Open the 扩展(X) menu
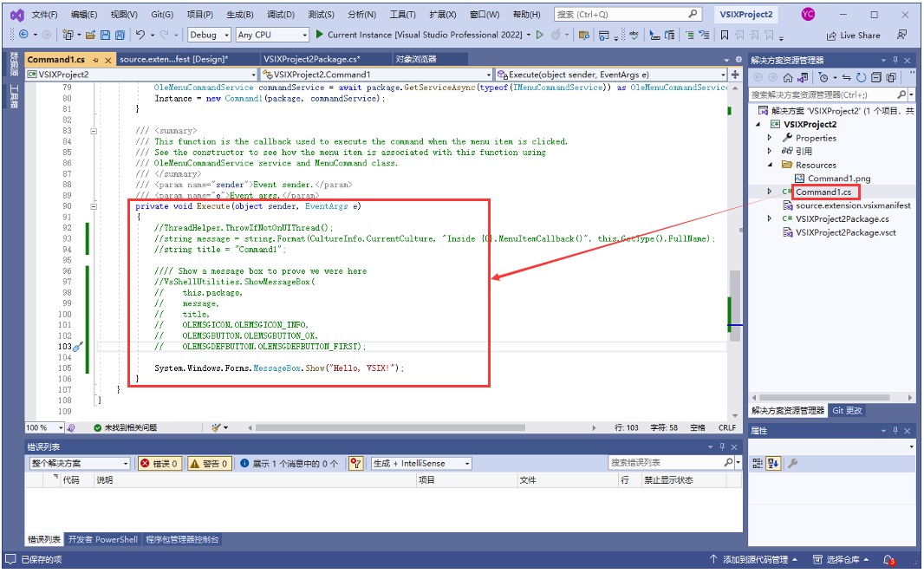Screen dimensions: 924x573 coord(443,14)
